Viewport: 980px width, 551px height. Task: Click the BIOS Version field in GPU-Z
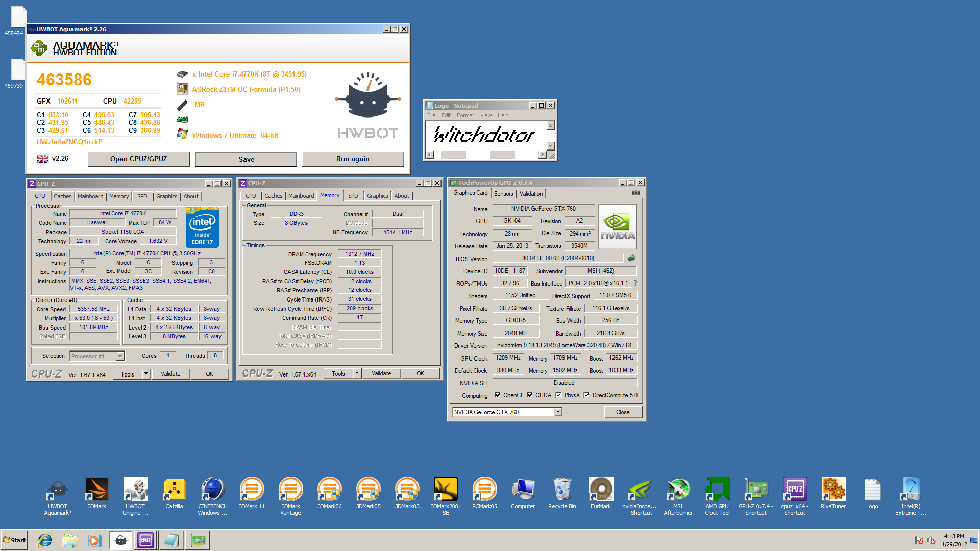(x=557, y=258)
